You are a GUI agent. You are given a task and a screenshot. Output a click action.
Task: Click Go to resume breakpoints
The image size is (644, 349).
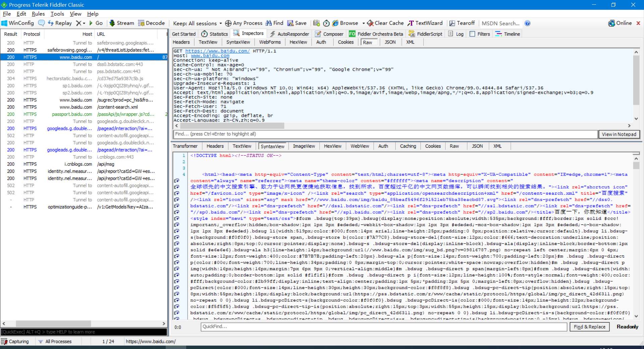click(x=96, y=23)
